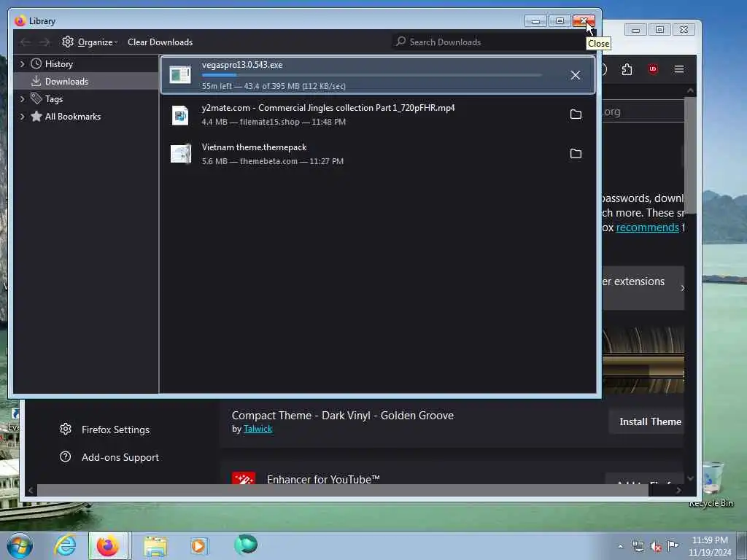Click the vegaspro13.0.543.exe file icon
747x560 pixels.
180,75
